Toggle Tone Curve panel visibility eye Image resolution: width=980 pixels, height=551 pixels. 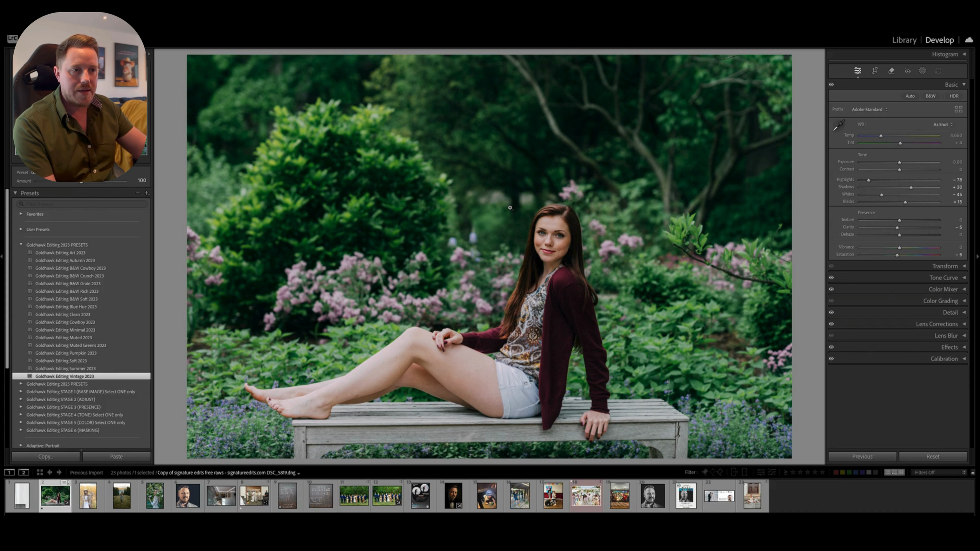pos(831,277)
